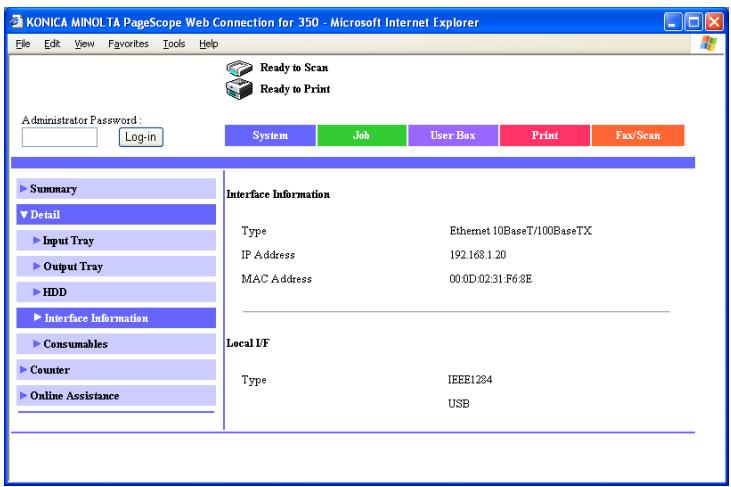Click the Interface Information heading in content pane

pos(278,194)
